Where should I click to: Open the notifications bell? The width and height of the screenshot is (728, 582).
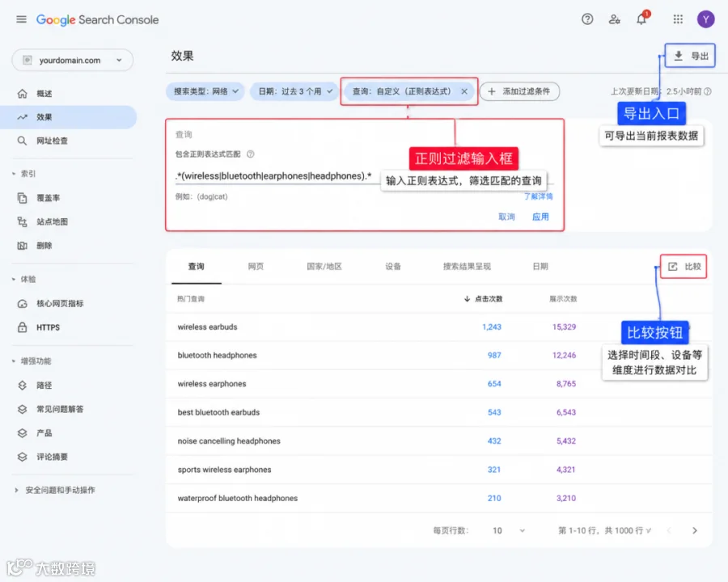(x=641, y=19)
